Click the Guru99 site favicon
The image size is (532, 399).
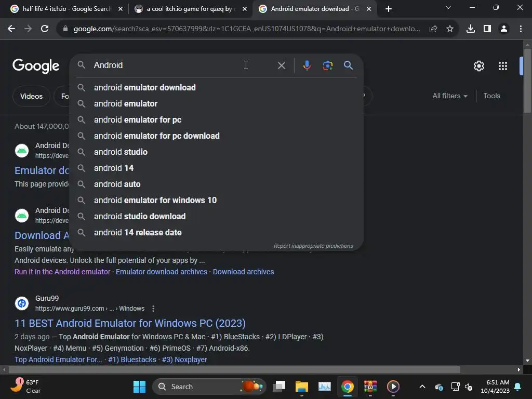(22, 303)
